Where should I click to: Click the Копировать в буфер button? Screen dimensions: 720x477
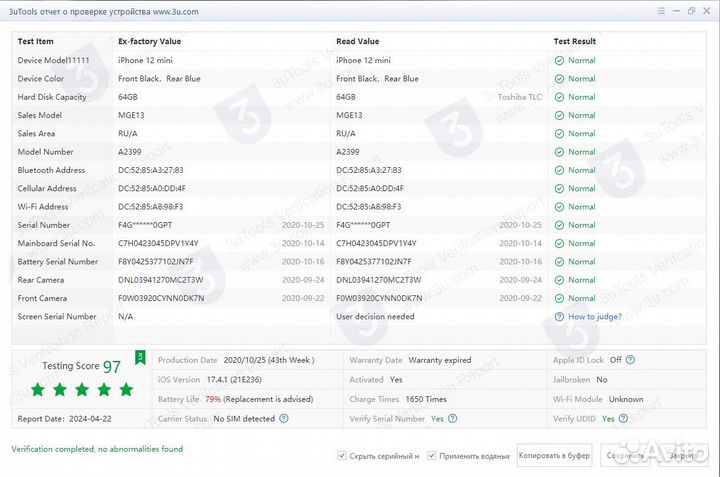554,455
